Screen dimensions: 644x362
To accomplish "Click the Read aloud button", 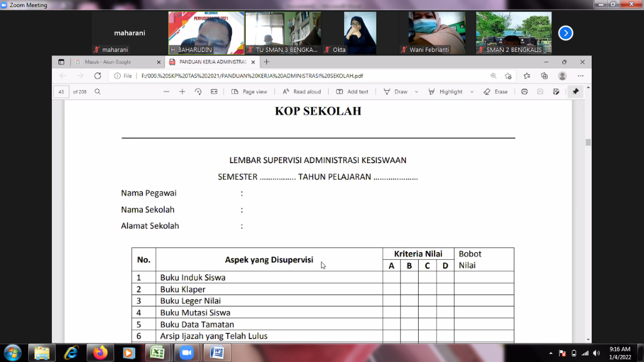I will point(302,92).
